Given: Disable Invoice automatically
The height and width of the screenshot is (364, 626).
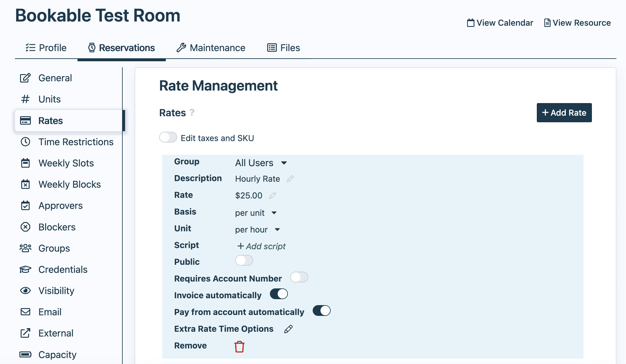Looking at the screenshot, I should (x=278, y=294).
